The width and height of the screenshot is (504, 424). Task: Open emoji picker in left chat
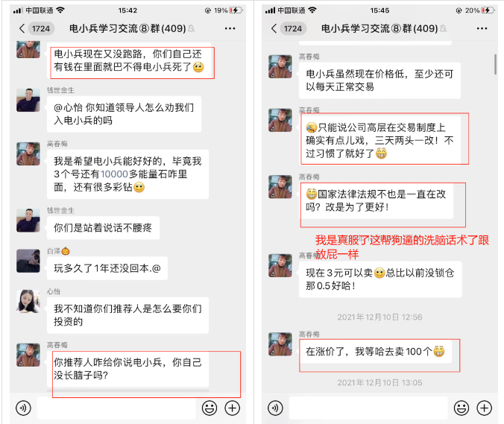click(x=210, y=408)
